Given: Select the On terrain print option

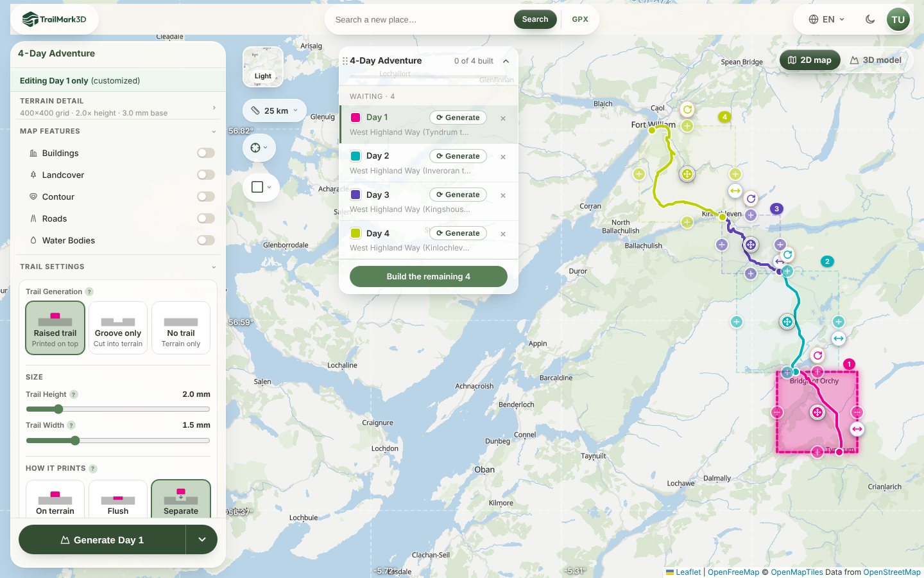Looking at the screenshot, I should 55,499.
